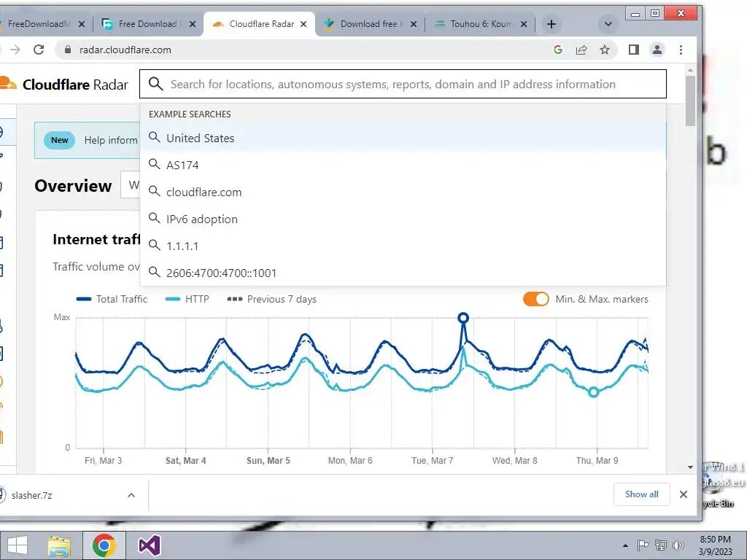
Task: Click the scrollbar up arrow
Action: click(690, 71)
